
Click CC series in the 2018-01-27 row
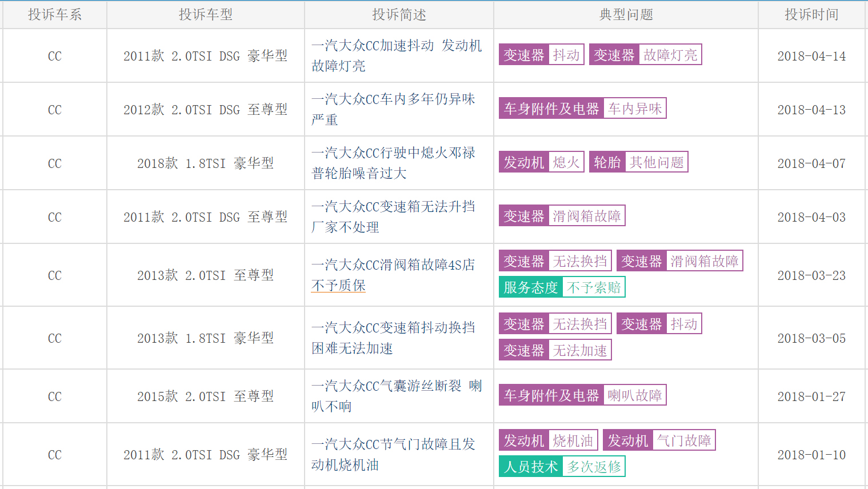pyautogui.click(x=55, y=396)
